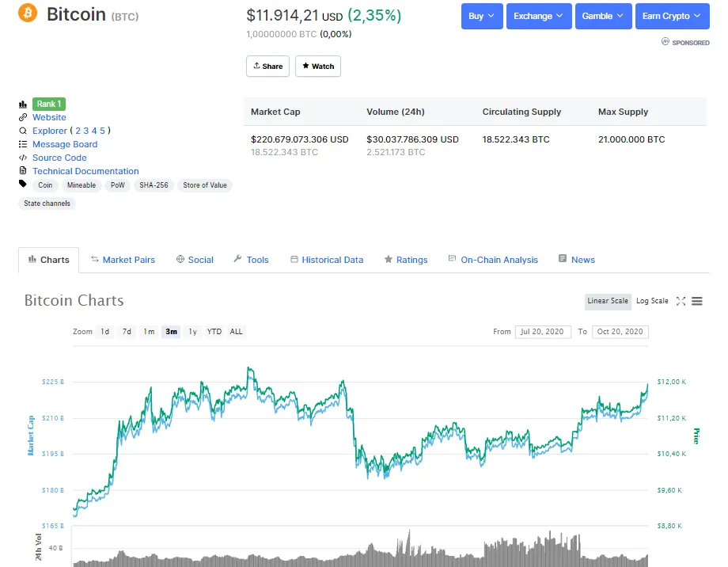Click the Max Supply column header
728x567 pixels.
[623, 112]
